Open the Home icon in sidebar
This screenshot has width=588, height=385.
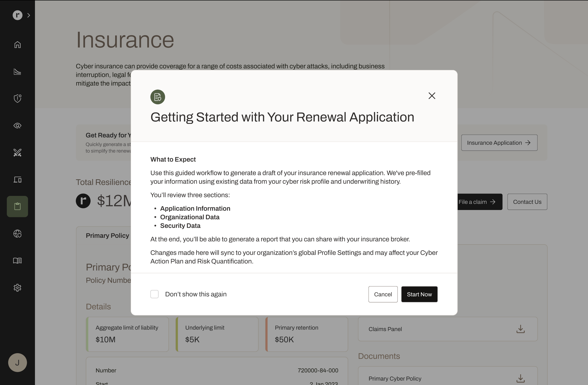pos(17,45)
